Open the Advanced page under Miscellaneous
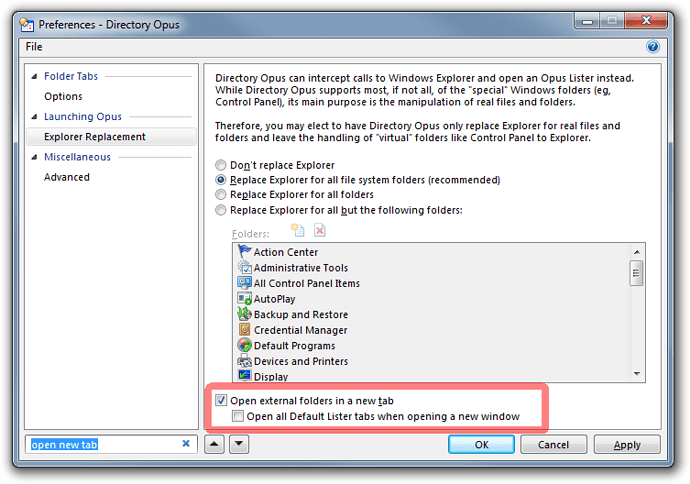This screenshot has height=484, width=690. 66,177
